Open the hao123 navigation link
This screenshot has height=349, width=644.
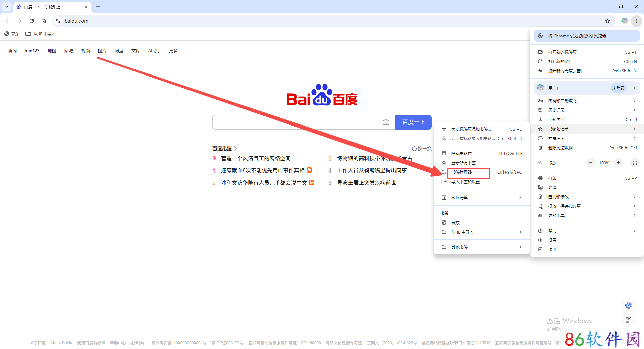click(32, 51)
